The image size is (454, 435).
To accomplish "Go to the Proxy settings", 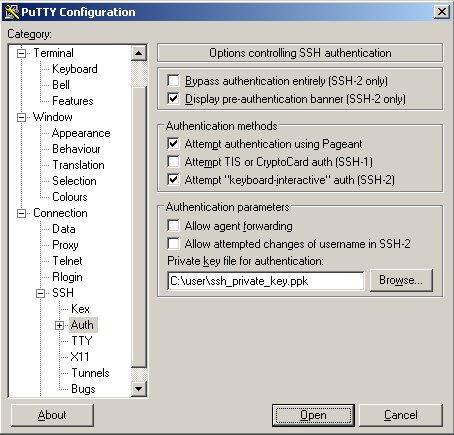I will [65, 245].
